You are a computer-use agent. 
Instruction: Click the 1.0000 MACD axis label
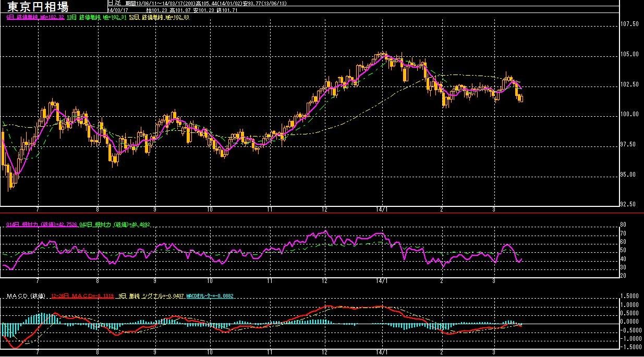pyautogui.click(x=629, y=305)
